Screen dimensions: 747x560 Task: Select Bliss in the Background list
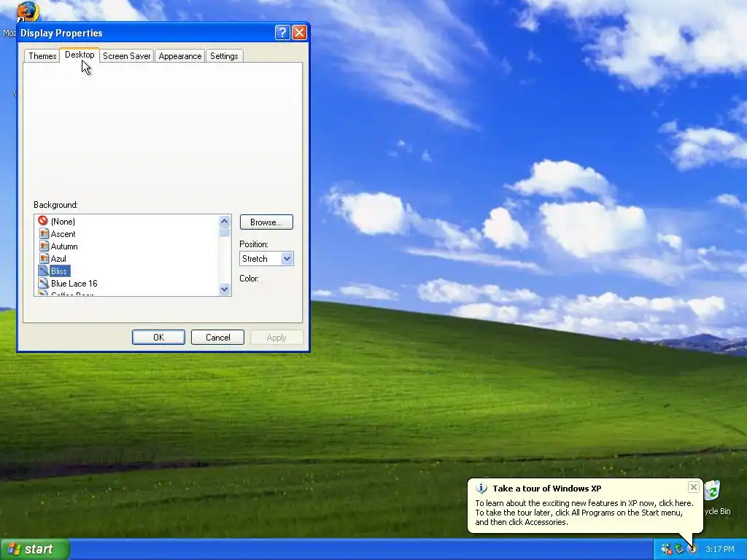(x=59, y=271)
